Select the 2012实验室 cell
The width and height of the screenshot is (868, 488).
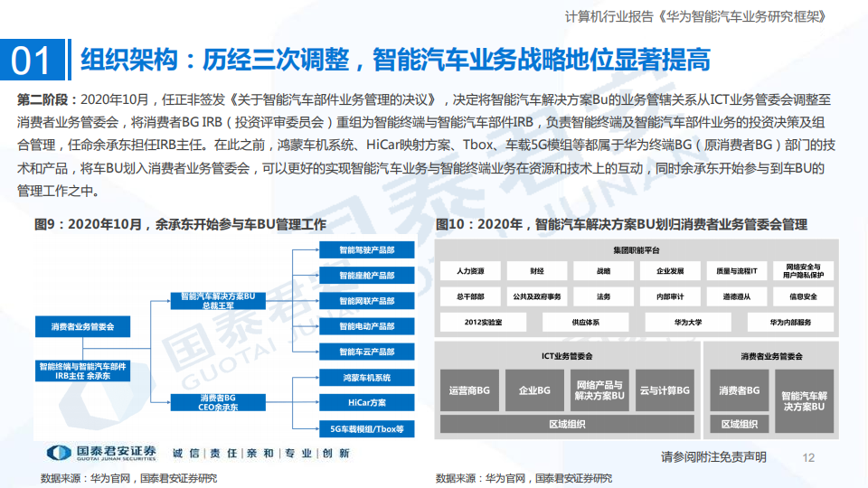click(x=483, y=322)
